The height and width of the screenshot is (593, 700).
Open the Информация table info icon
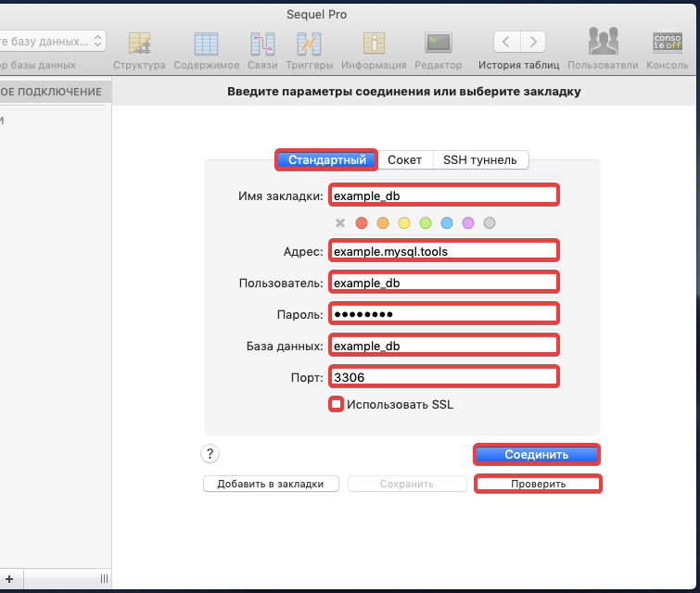(374, 44)
